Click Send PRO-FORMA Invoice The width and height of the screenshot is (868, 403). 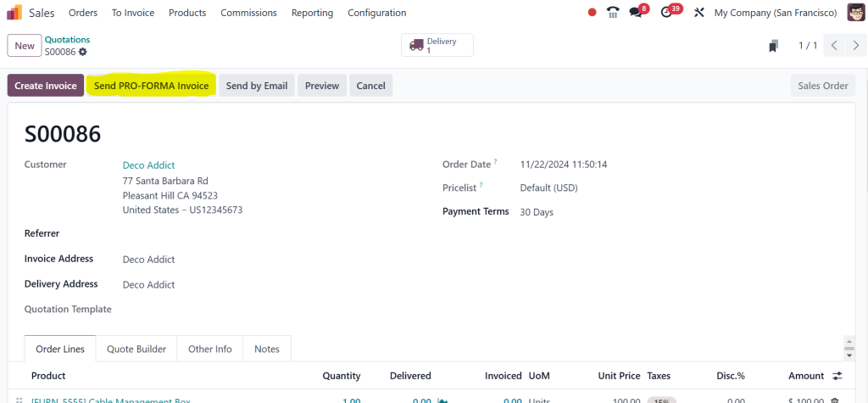[x=151, y=86]
